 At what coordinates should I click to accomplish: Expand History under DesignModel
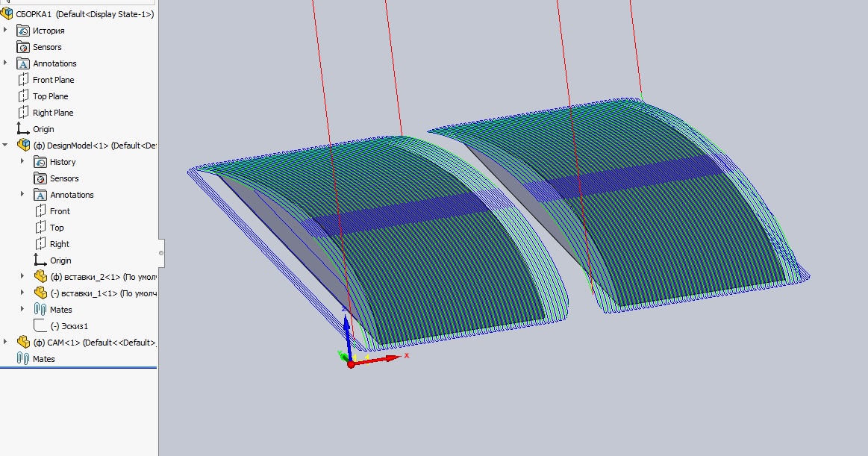click(x=22, y=161)
